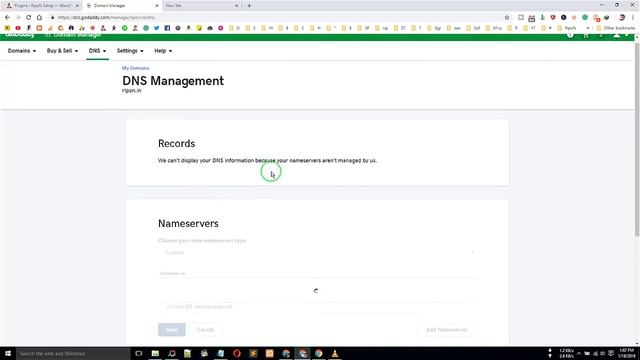Screen dimensions: 640x360
Task: Show hidden system tray icons
Action: tap(579, 353)
